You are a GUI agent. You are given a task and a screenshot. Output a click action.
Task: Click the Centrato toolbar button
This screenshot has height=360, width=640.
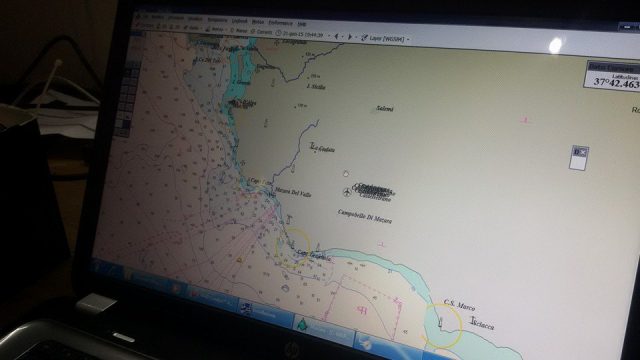(x=261, y=32)
